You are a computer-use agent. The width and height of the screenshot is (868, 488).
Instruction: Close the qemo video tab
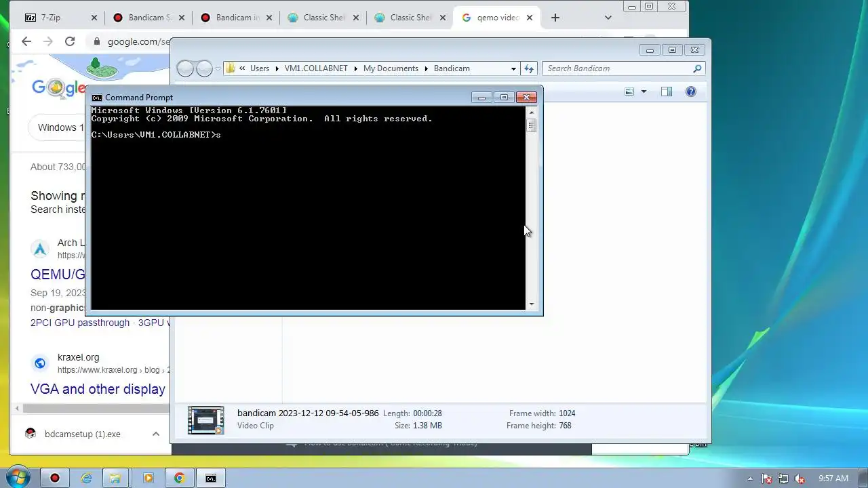(x=529, y=18)
